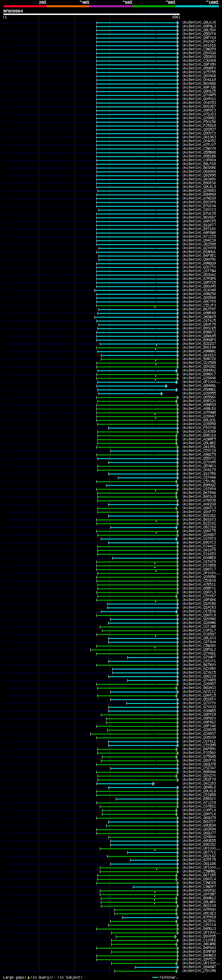Select hit label UniRef100_Q5MBH8
This screenshot has width=222, height=980.
[199, 153]
